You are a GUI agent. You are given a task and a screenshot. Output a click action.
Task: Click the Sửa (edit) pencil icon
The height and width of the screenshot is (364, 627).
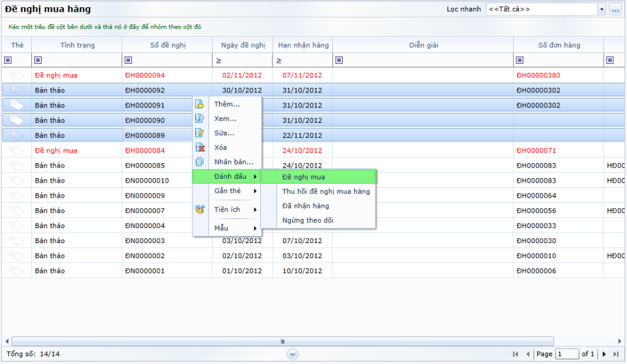(200, 133)
